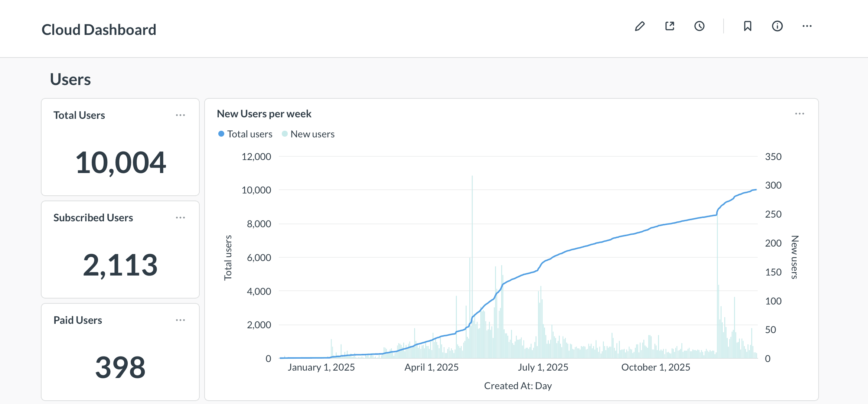This screenshot has width=868, height=404.
Task: Click the Cloud Dashboard title
Action: click(x=99, y=30)
